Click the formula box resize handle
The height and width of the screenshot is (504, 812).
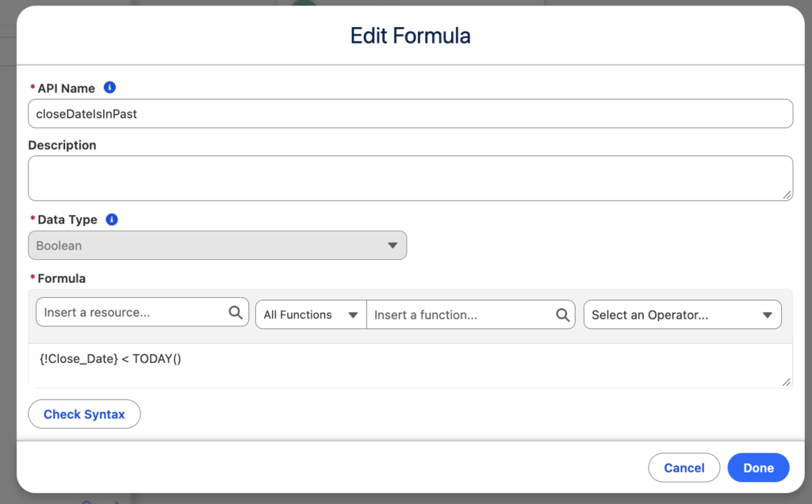786,382
